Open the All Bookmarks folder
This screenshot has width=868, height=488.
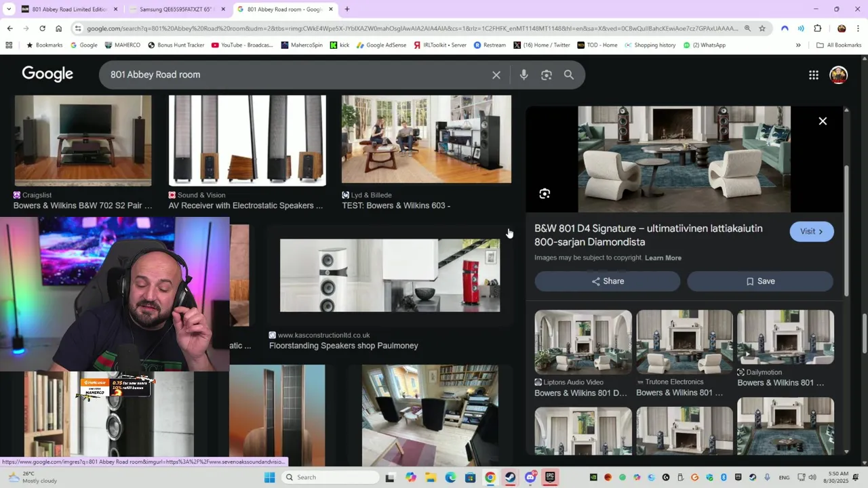click(x=839, y=45)
